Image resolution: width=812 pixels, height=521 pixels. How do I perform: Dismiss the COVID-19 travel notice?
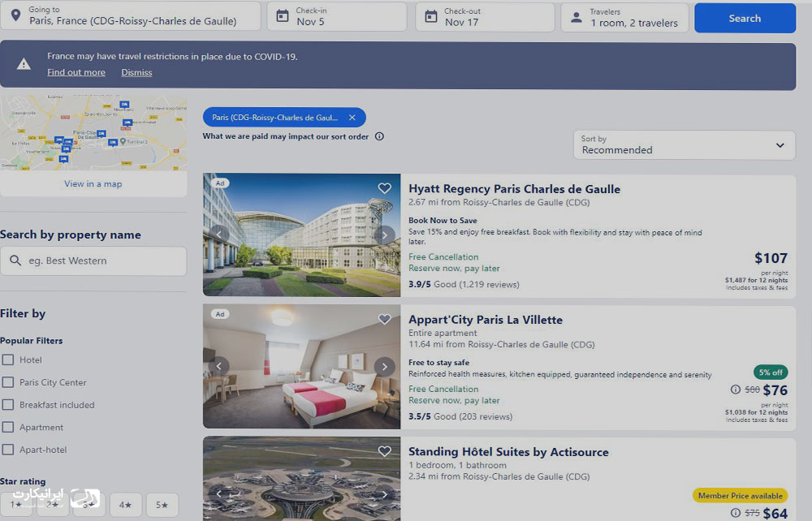[x=136, y=72]
